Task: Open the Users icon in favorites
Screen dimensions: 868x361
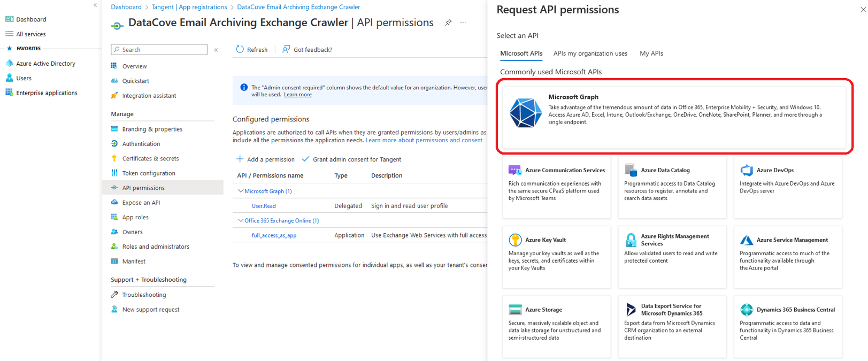Action: tap(9, 78)
